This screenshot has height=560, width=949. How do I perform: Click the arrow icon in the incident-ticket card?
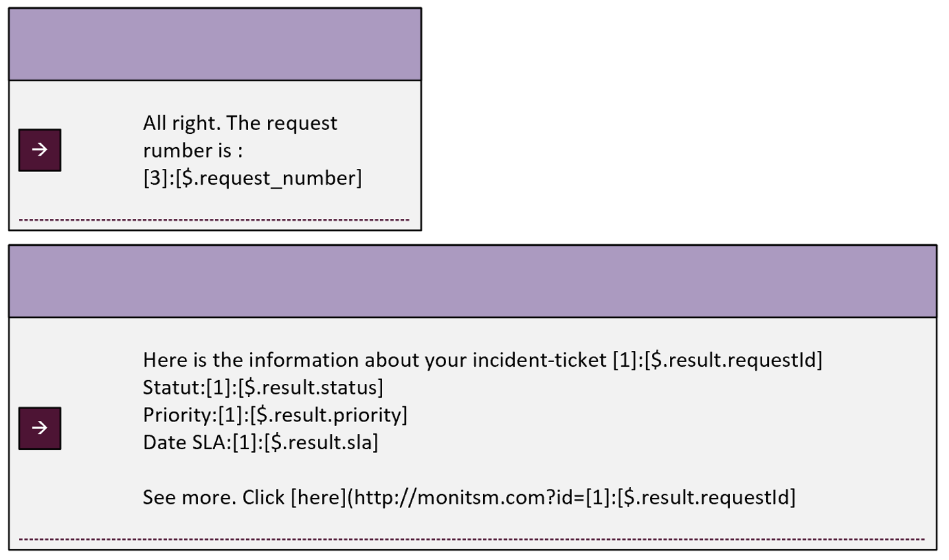[40, 429]
